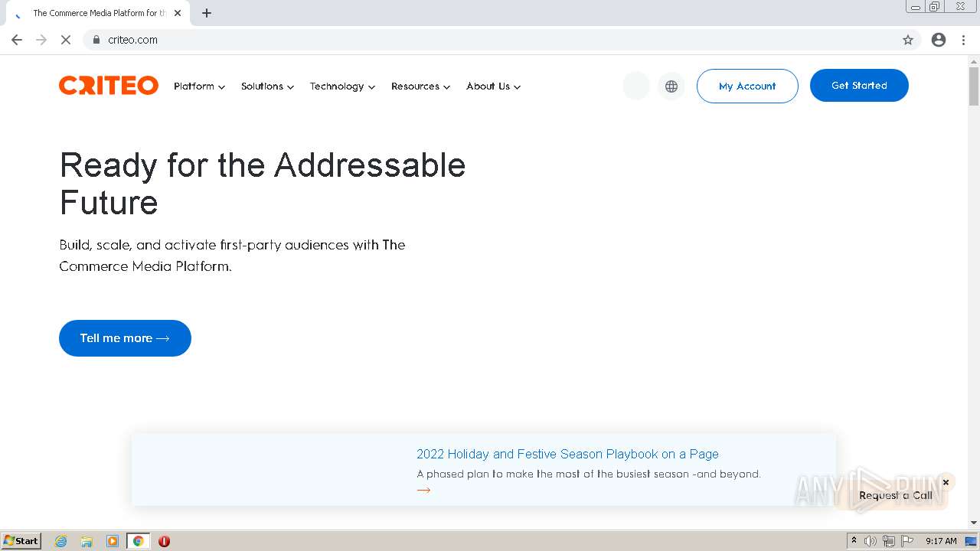980x551 pixels.
Task: Dismiss the Request a Call popup
Action: tap(946, 482)
